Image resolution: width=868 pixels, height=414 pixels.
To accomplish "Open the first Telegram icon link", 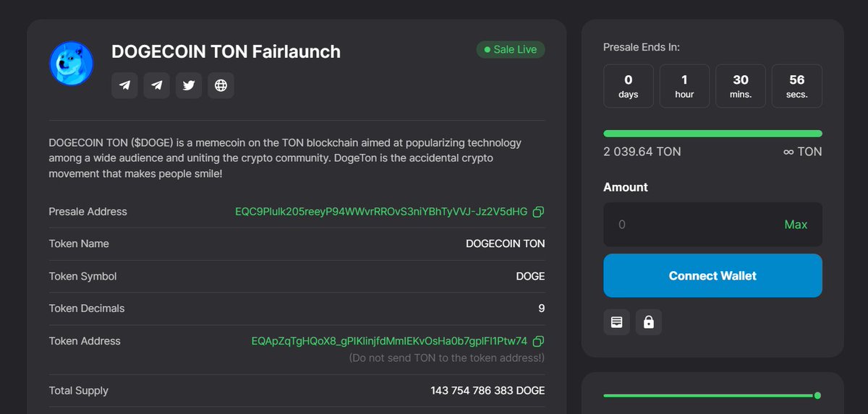I will click(x=124, y=85).
